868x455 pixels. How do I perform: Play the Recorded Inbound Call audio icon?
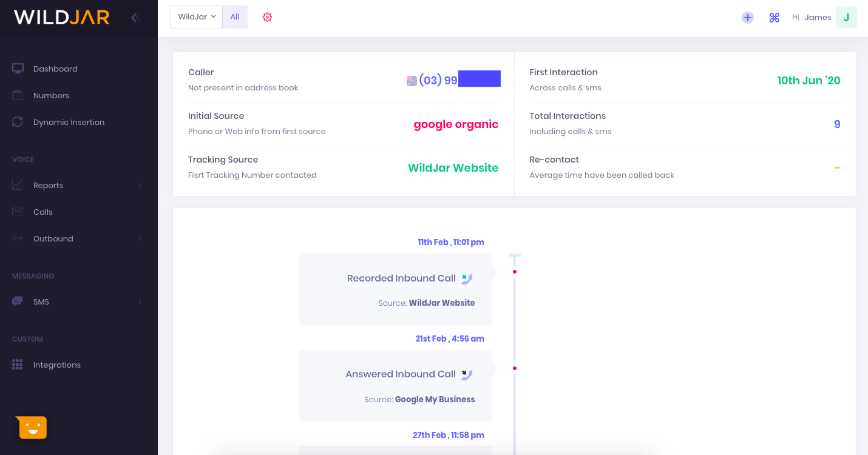point(467,278)
